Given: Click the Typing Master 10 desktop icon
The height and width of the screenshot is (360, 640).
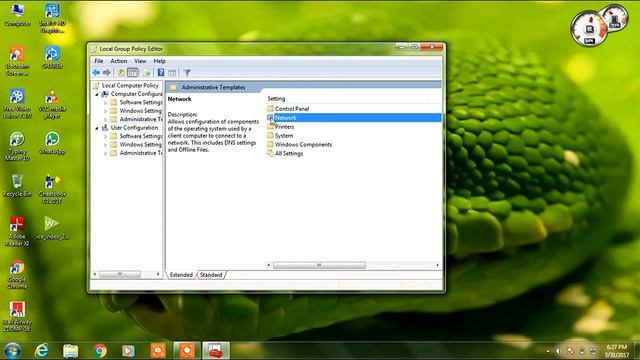Looking at the screenshot, I should click(17, 146).
